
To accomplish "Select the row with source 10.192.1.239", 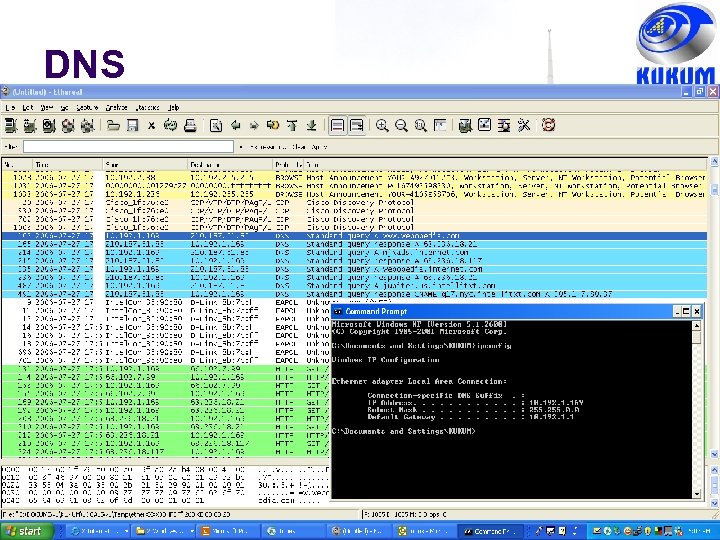I will point(354,194).
